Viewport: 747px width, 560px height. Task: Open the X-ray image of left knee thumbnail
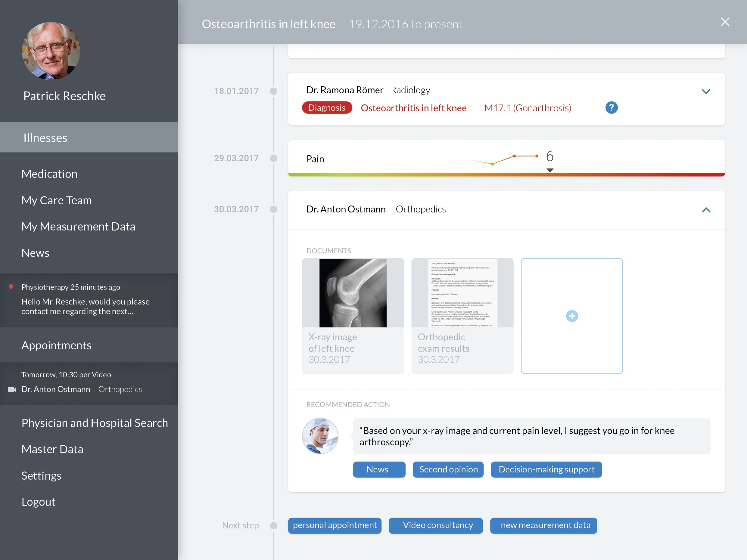point(353,293)
